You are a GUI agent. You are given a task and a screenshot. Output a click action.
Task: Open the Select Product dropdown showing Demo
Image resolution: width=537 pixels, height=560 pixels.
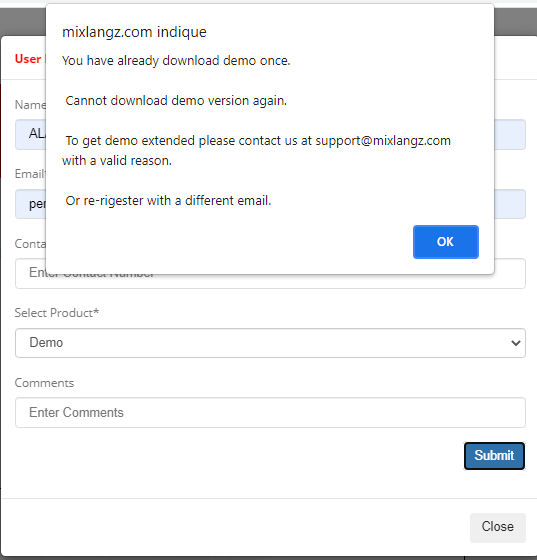[x=270, y=343]
